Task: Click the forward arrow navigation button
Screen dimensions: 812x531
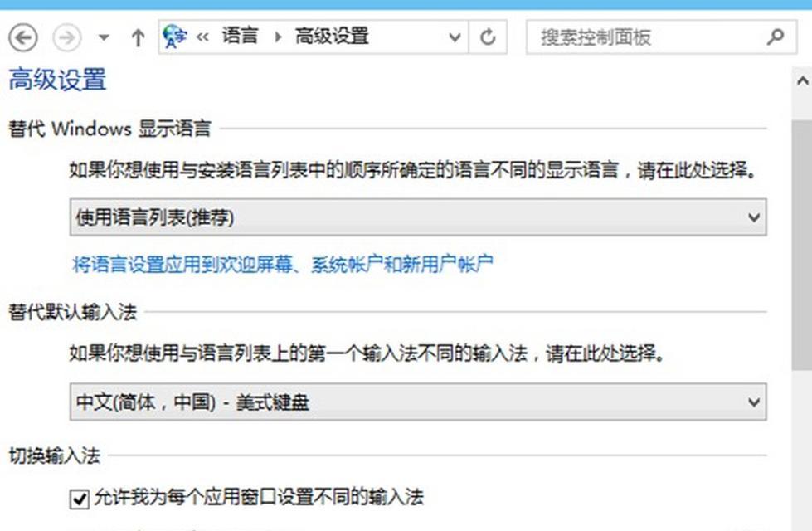Action: [x=67, y=37]
